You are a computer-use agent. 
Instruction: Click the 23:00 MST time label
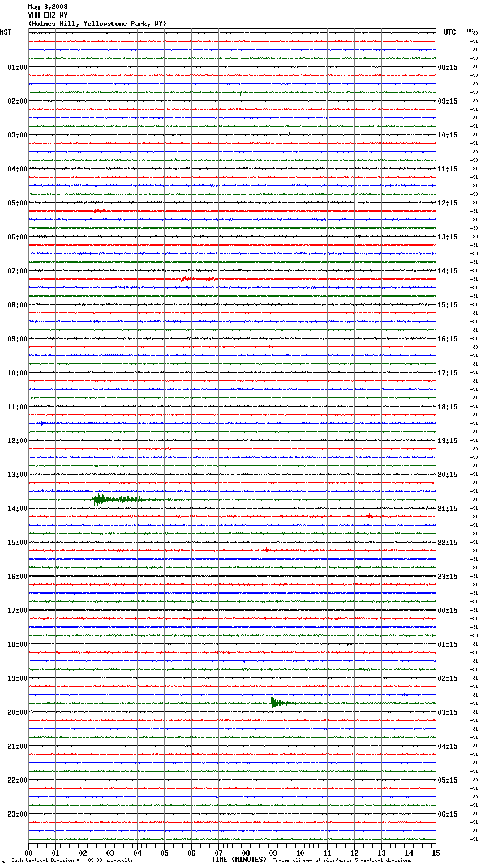pos(17,814)
